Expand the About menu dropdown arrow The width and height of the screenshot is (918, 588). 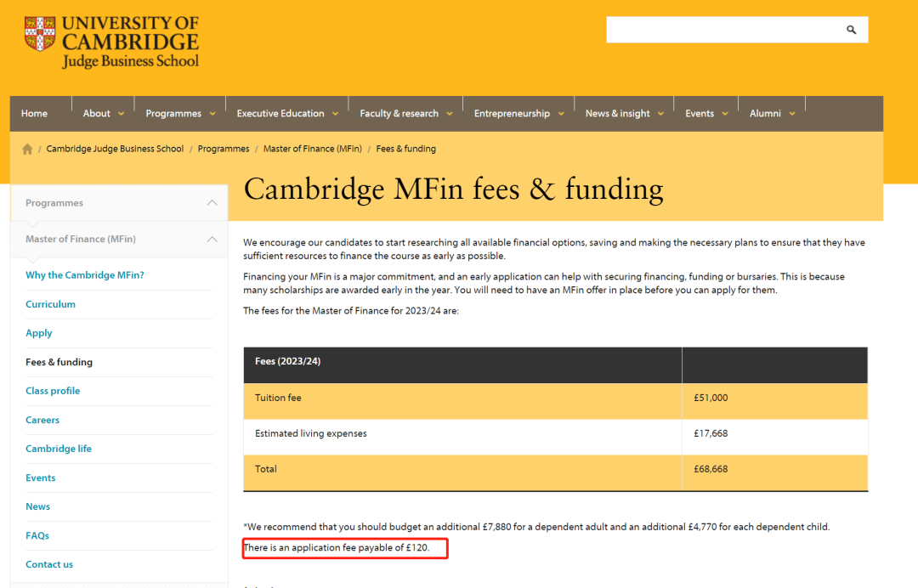[x=121, y=114]
